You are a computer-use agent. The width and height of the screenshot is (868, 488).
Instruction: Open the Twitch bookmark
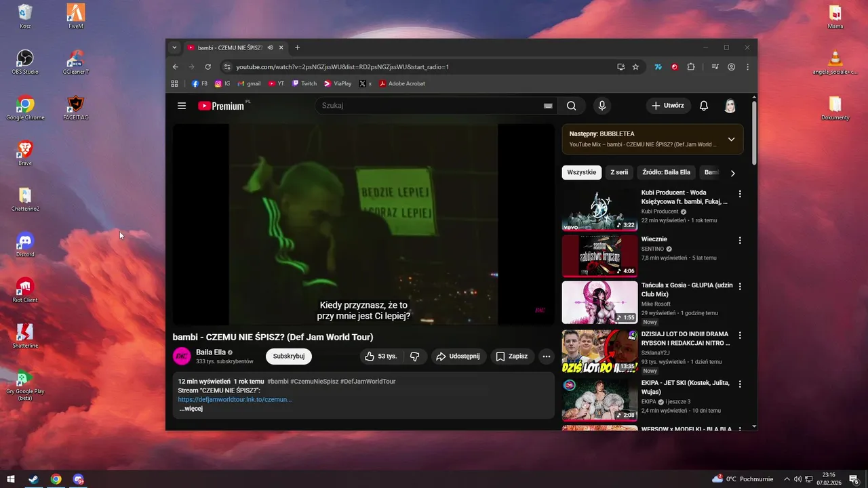pos(304,83)
